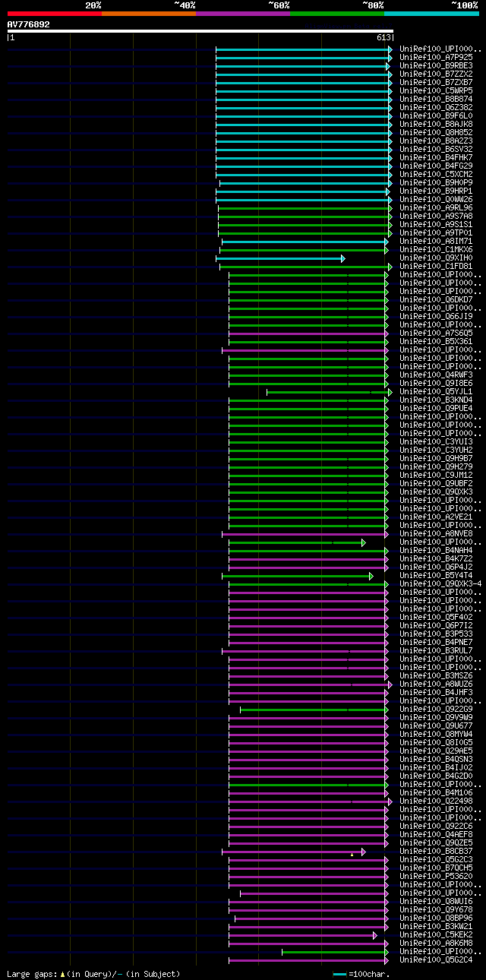Screen dimensions: 486x980
Task: Click the =100char. scale bar legend
Action: tap(361, 974)
